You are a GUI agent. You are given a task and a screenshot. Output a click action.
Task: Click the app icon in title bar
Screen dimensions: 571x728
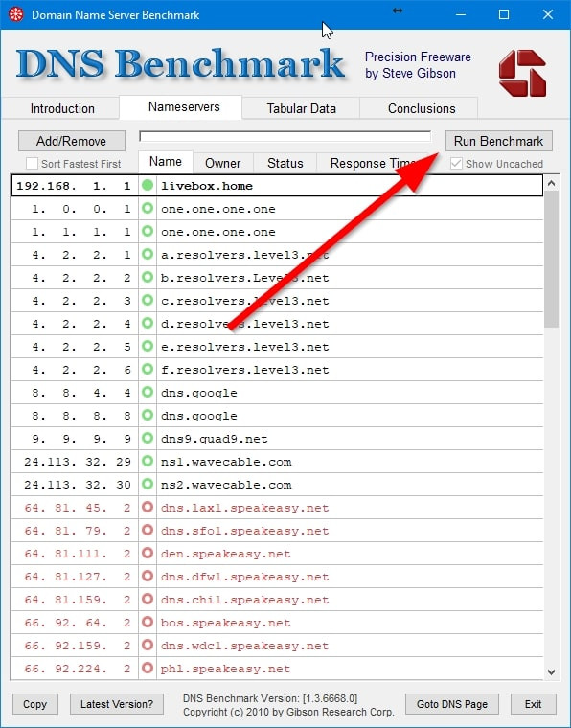click(15, 14)
